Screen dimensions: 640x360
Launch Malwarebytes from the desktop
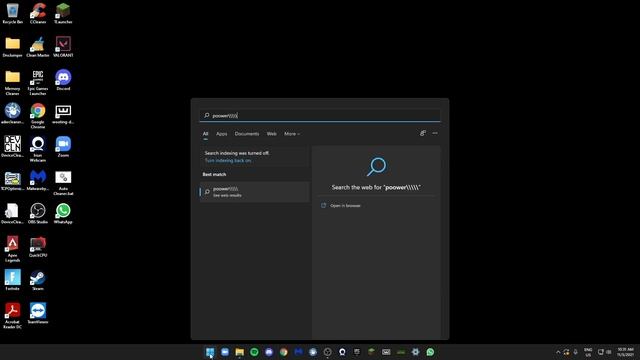click(x=38, y=180)
